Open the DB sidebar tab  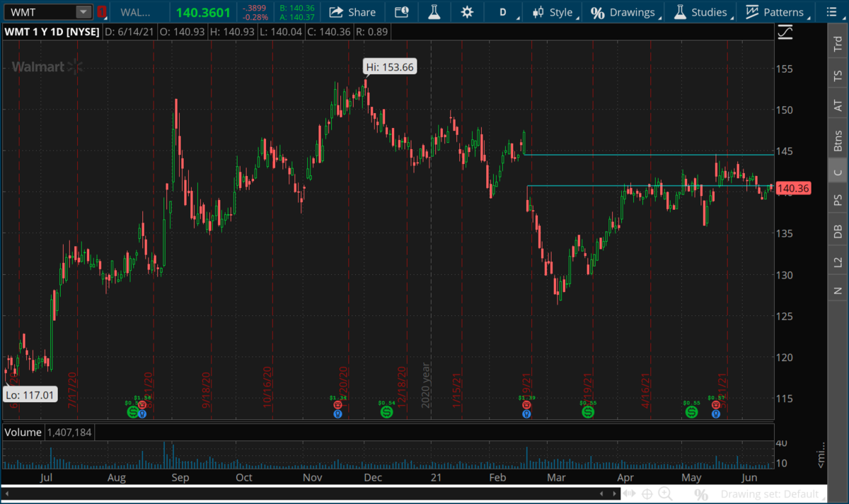(x=838, y=230)
